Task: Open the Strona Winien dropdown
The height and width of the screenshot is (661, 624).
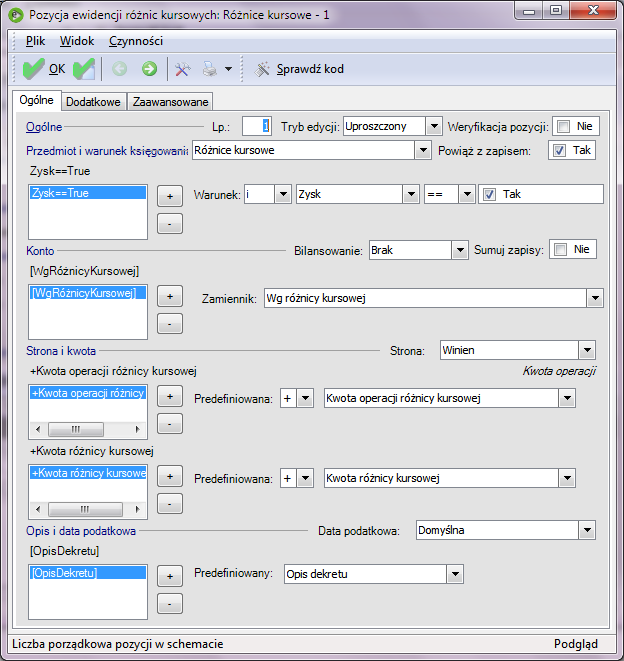Action: click(x=587, y=350)
